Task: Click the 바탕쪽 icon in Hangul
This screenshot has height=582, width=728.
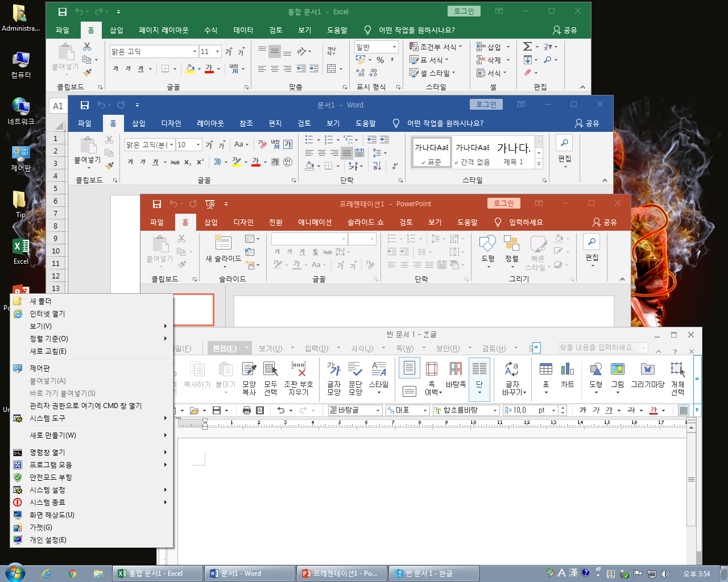Action: coord(456,375)
